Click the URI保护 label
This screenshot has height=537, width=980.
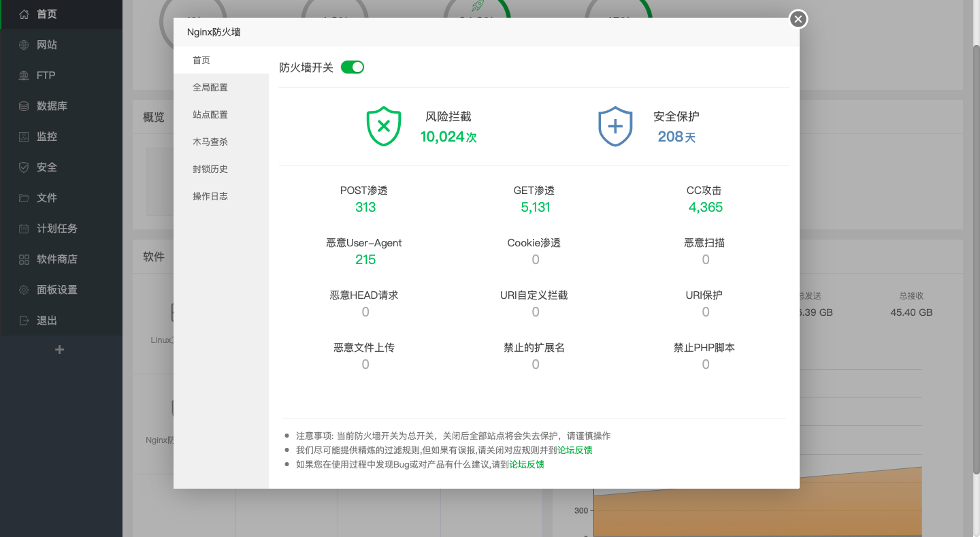pyautogui.click(x=704, y=295)
